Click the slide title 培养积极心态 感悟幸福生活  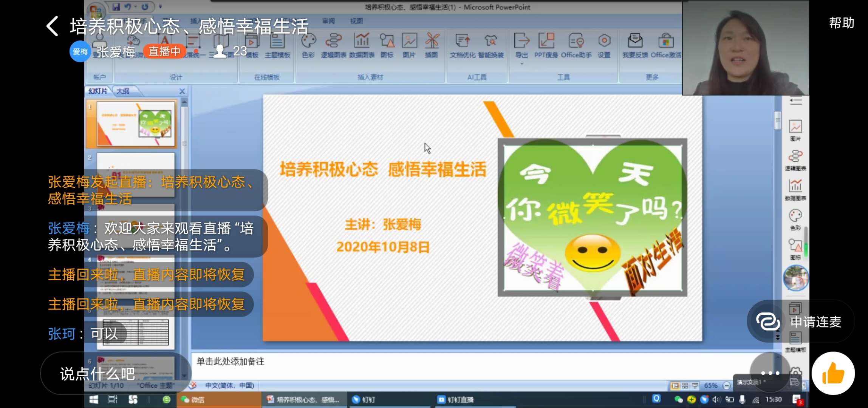[383, 169]
